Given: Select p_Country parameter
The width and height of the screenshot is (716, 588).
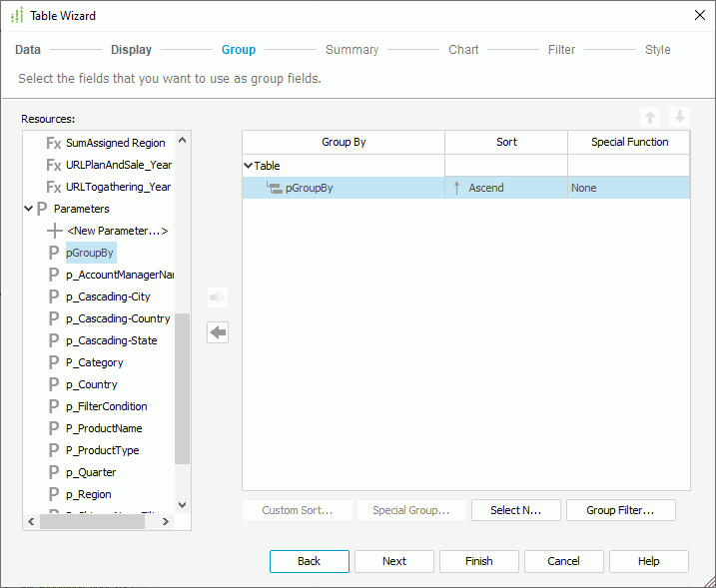Looking at the screenshot, I should coord(91,384).
